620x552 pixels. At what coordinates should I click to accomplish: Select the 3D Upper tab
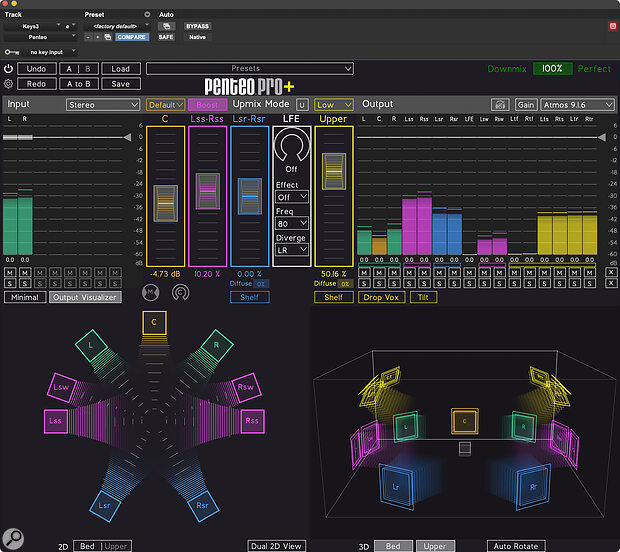coord(435,546)
